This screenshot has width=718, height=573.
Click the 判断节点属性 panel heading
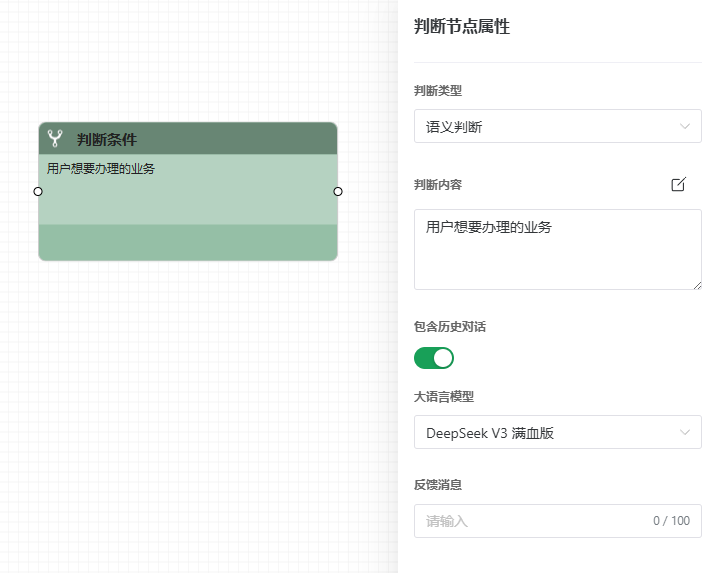click(x=462, y=27)
